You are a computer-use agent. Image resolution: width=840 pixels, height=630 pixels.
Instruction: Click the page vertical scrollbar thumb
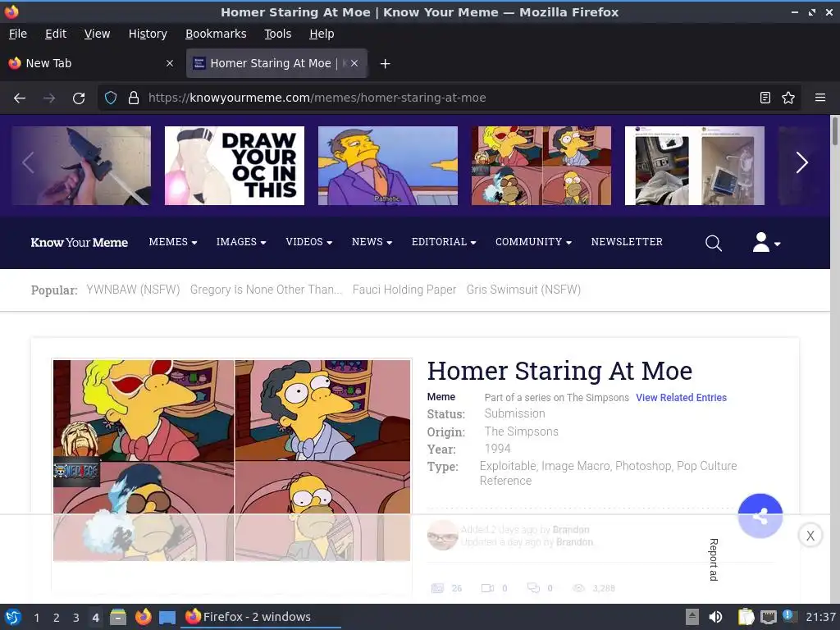834,130
